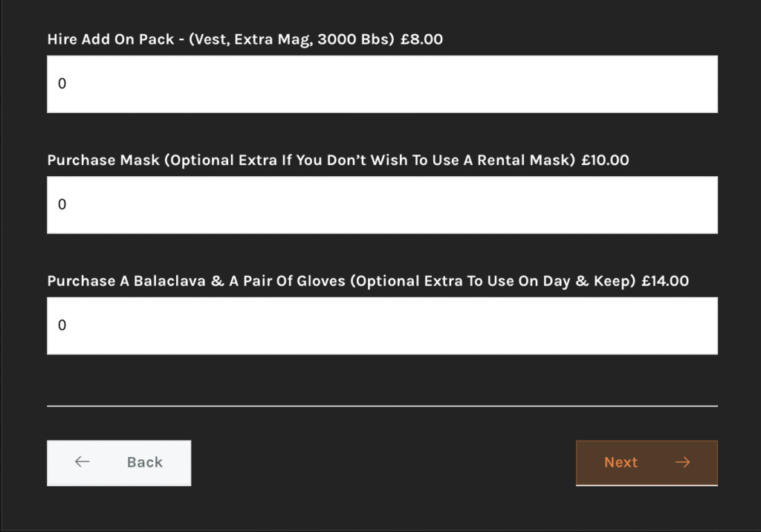Image resolution: width=761 pixels, height=532 pixels.
Task: Click the £14.00 price text
Action: point(665,281)
